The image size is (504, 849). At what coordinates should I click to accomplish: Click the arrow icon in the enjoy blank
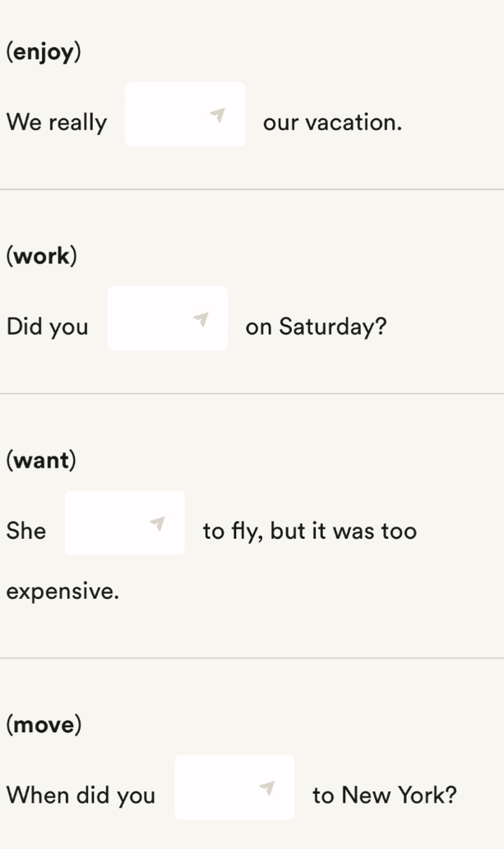point(218,115)
